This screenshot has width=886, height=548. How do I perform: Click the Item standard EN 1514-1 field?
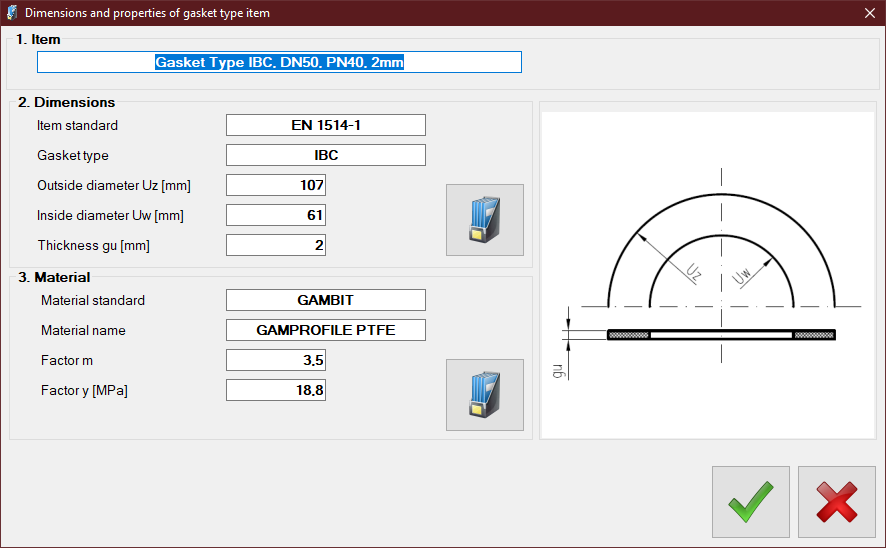click(325, 125)
